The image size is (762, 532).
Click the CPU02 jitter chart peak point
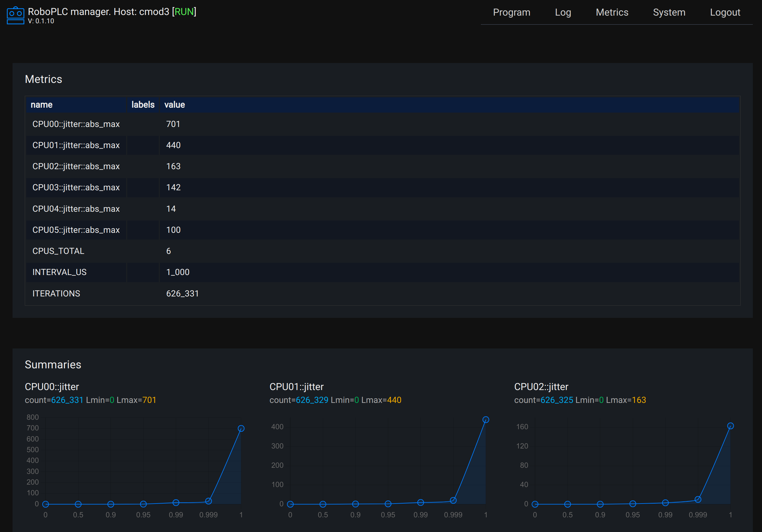[730, 426]
